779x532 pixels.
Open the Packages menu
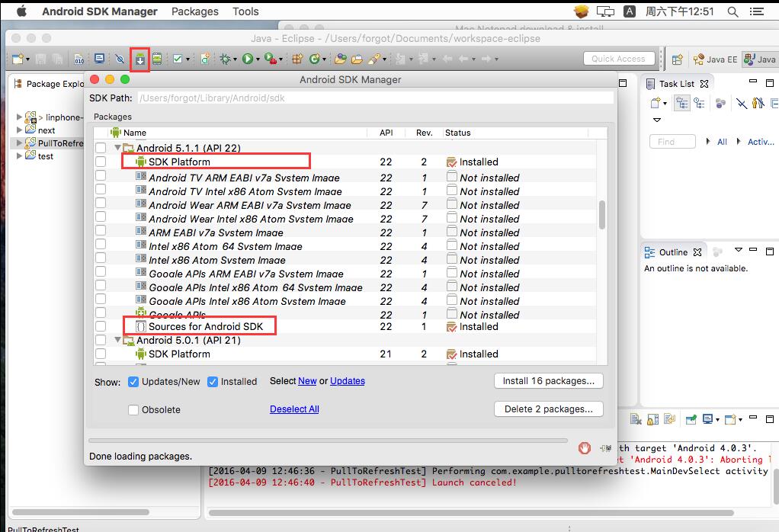coord(195,11)
